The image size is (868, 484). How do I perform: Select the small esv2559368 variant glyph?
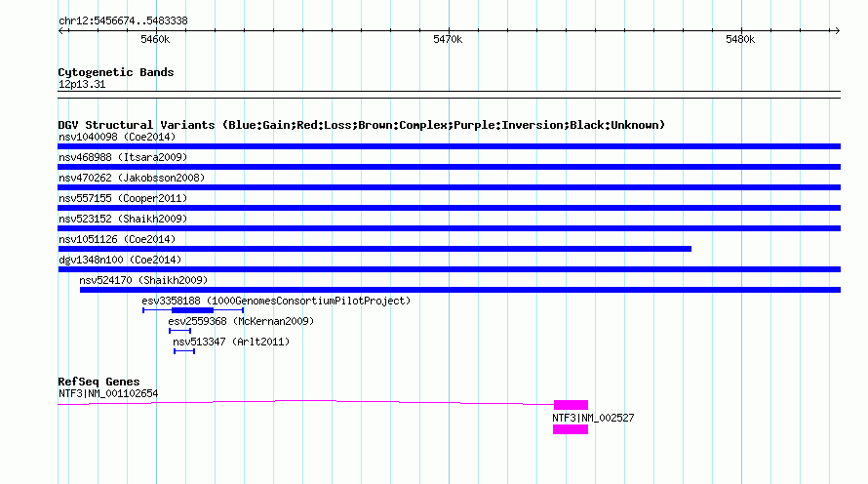179,331
